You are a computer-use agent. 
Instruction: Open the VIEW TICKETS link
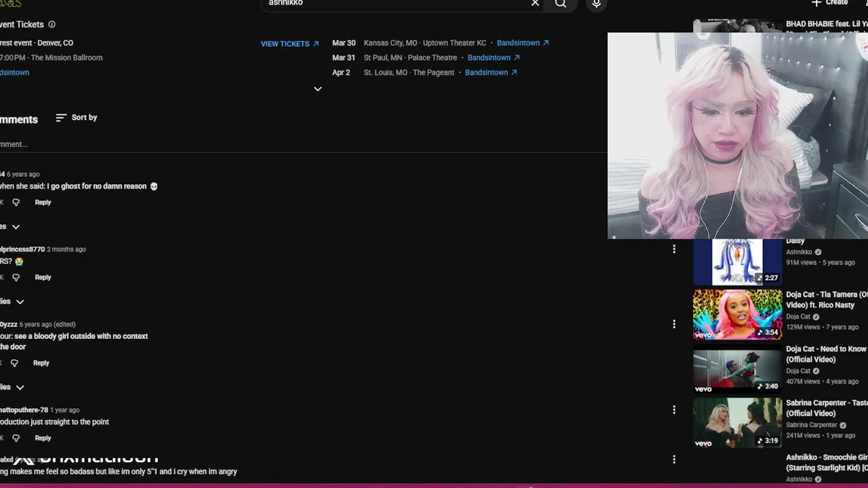290,44
